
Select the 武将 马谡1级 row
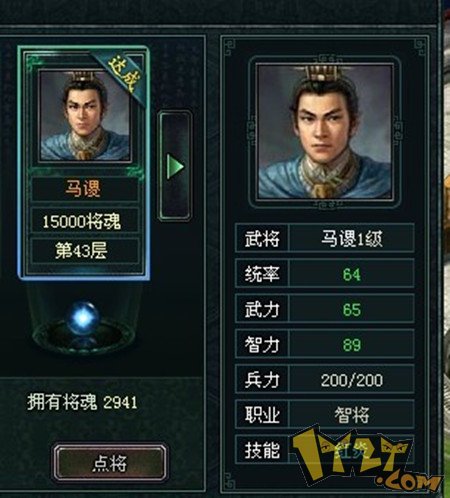point(325,238)
